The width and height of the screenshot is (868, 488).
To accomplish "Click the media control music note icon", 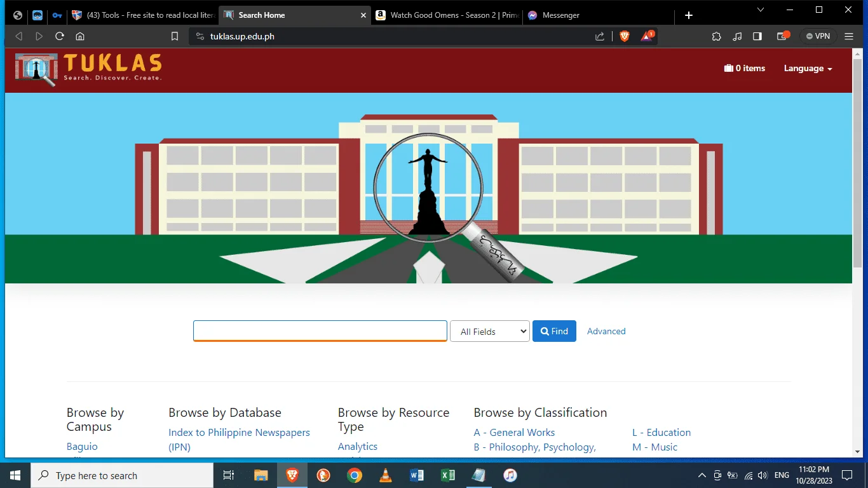I will (x=737, y=36).
